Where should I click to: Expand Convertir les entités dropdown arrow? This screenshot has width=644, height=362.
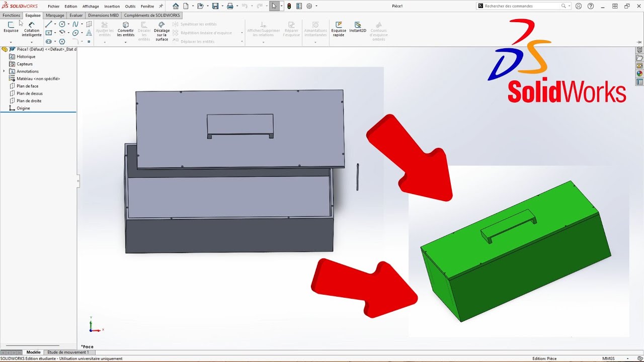point(126,42)
